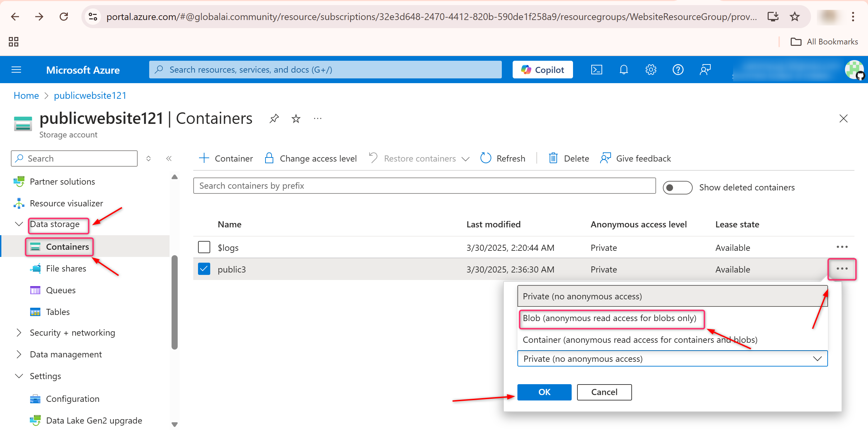Open more options ellipsis beside the page title

318,118
